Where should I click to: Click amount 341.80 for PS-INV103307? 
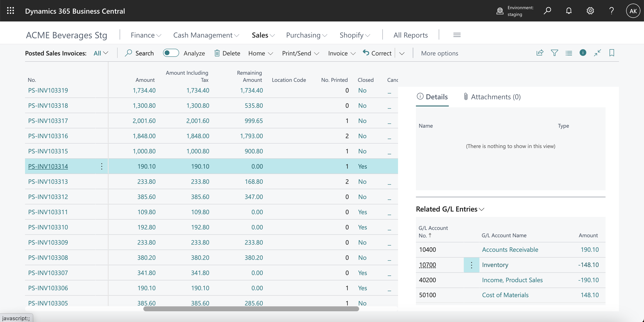(146, 273)
